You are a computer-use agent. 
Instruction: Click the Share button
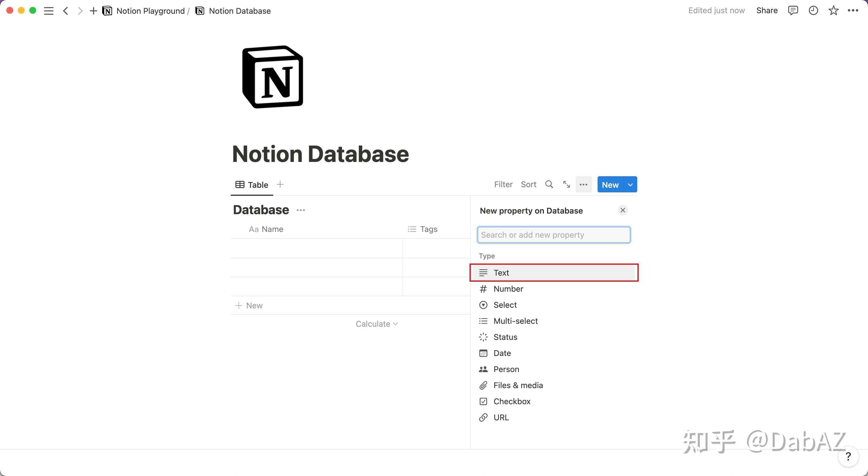point(767,10)
